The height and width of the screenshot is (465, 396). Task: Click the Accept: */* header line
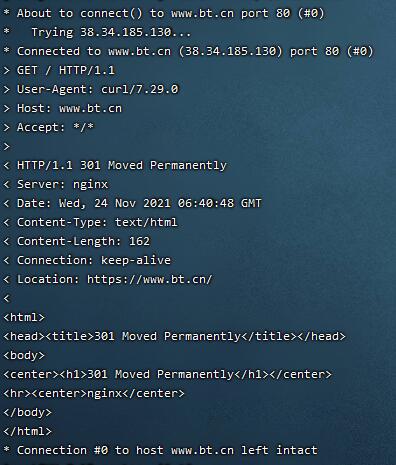(55, 127)
